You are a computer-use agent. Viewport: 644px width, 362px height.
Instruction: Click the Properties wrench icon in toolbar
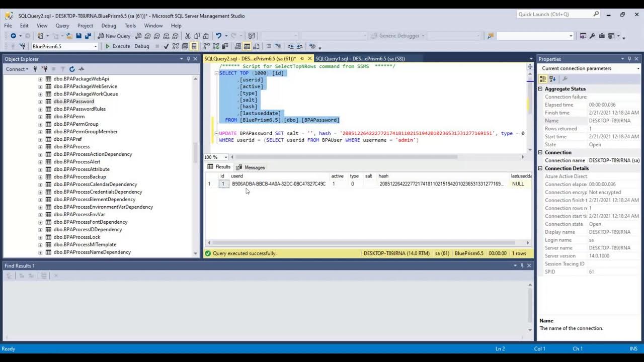click(592, 36)
